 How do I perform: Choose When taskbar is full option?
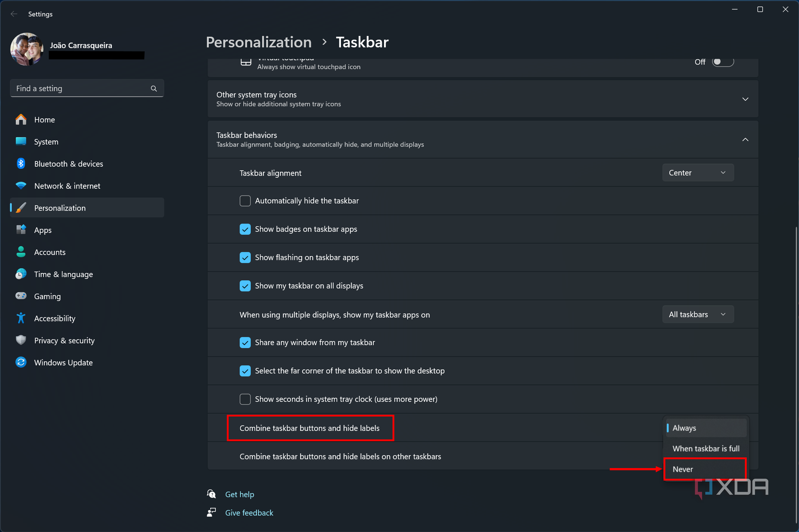point(706,449)
